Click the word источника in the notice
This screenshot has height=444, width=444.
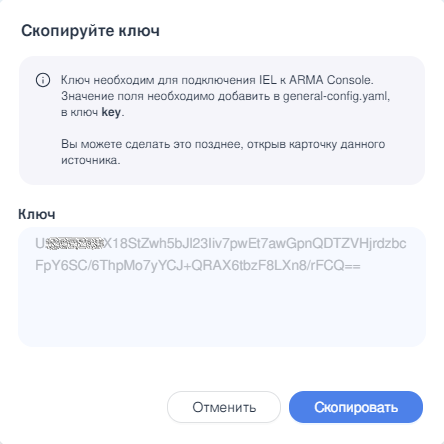tap(89, 160)
